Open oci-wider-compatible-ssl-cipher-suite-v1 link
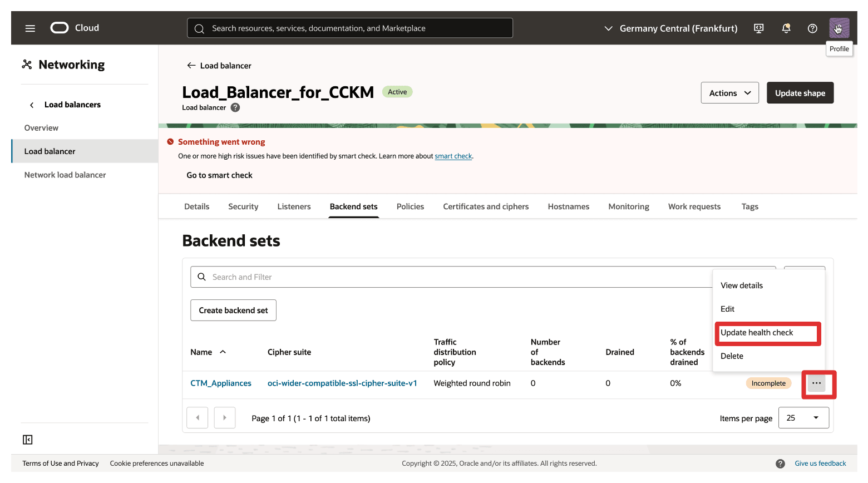 tap(342, 383)
